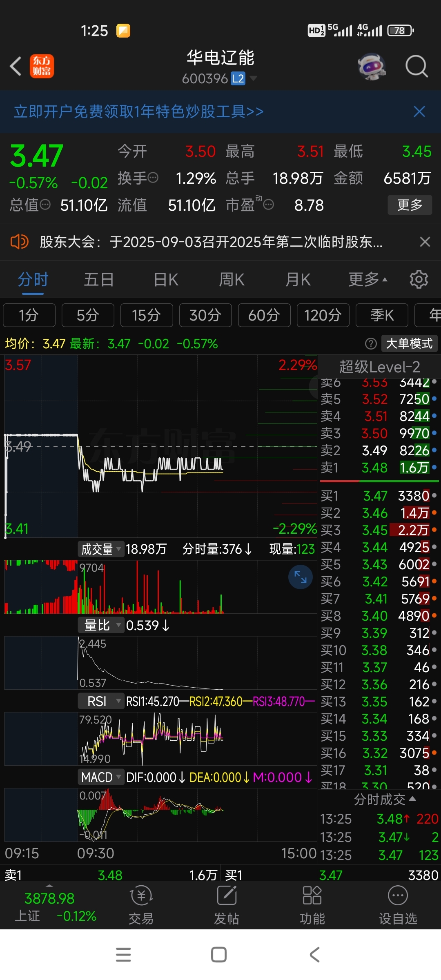The width and height of the screenshot is (441, 980).
Task: Switch to the 周K tab
Action: pyautogui.click(x=232, y=280)
